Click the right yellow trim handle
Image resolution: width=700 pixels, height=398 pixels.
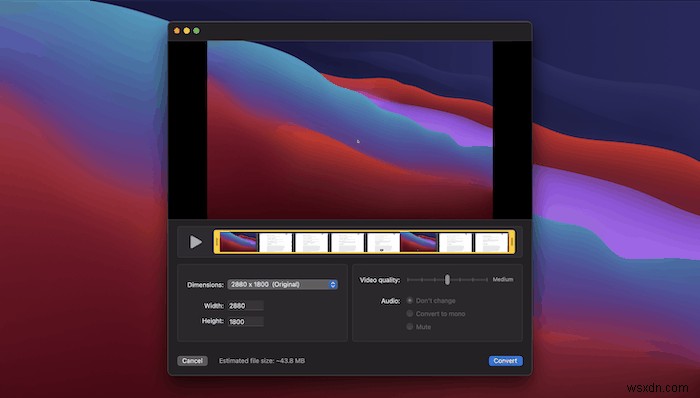pyautogui.click(x=512, y=242)
